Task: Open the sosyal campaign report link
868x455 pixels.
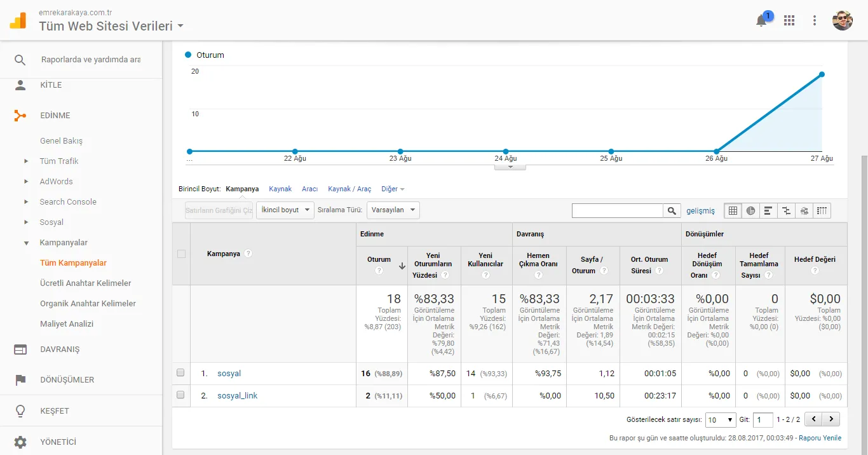Action: [x=229, y=373]
